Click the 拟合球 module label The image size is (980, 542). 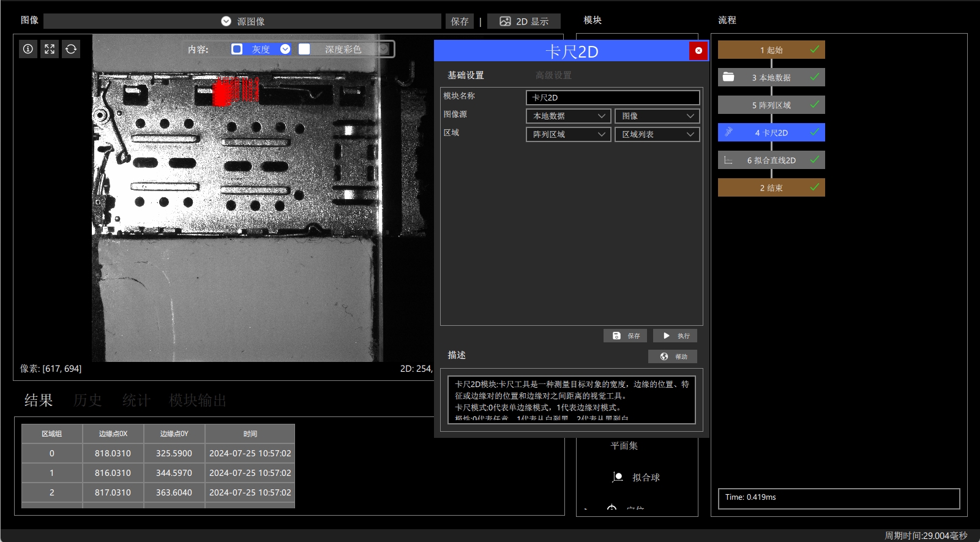tap(646, 477)
